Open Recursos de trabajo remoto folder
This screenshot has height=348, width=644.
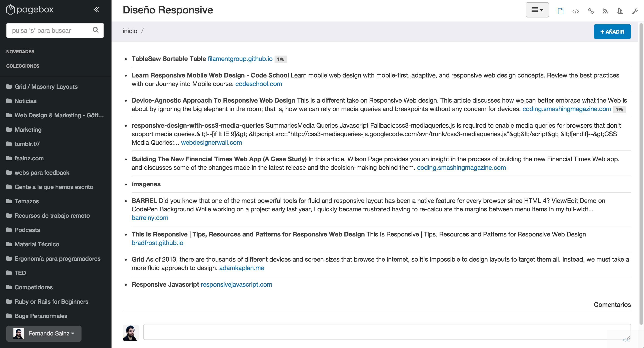(52, 216)
